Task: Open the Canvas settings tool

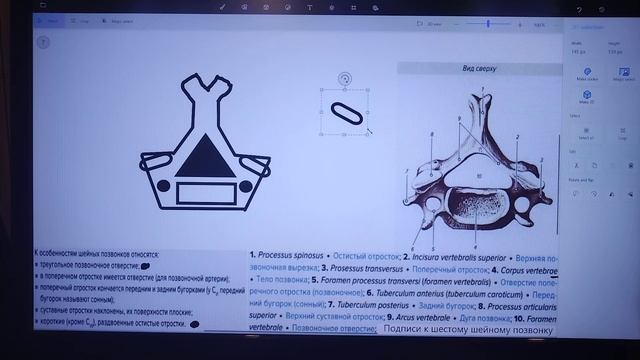Action: (x=353, y=7)
